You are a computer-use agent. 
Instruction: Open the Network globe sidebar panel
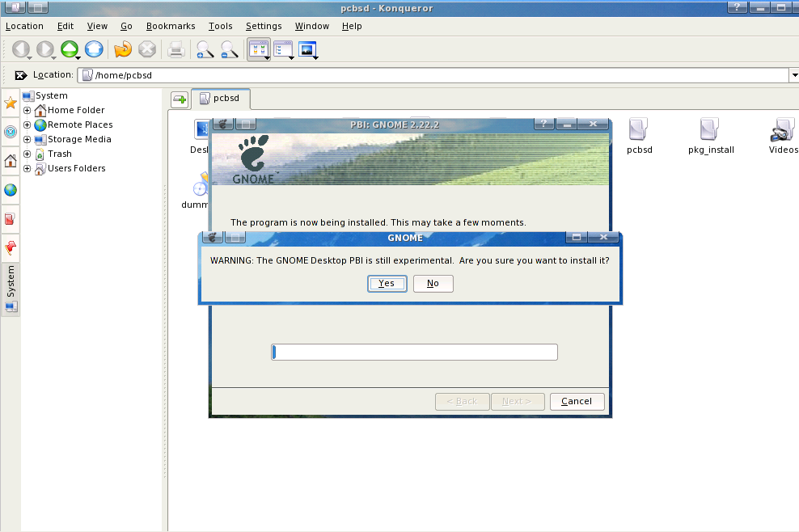pos(11,190)
